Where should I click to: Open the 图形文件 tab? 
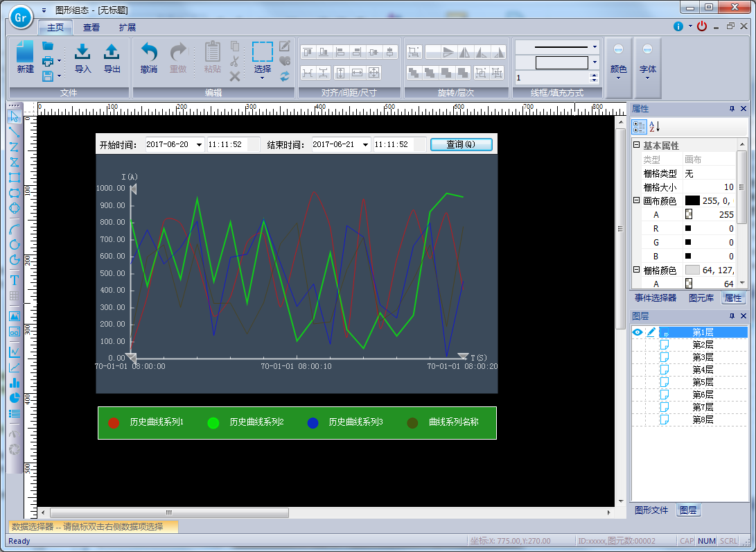pyautogui.click(x=651, y=510)
